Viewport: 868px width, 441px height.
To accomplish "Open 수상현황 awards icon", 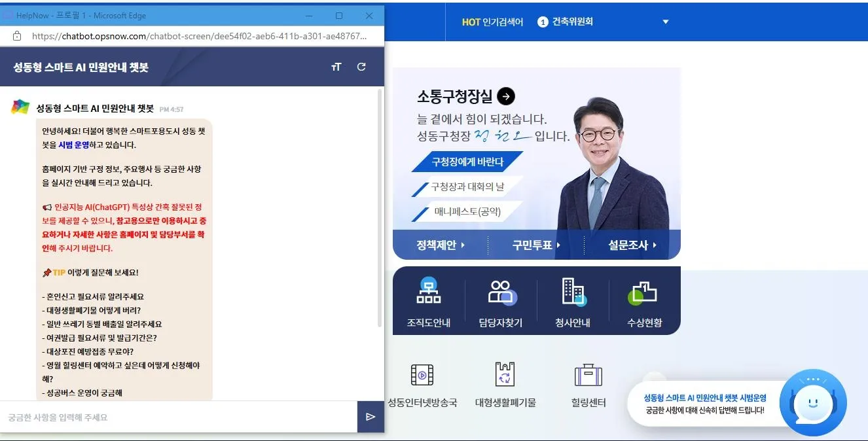I will tap(644, 292).
